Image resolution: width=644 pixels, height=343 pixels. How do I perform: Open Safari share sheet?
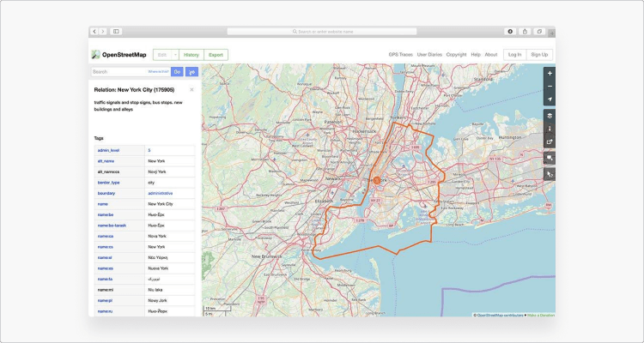coord(525,31)
